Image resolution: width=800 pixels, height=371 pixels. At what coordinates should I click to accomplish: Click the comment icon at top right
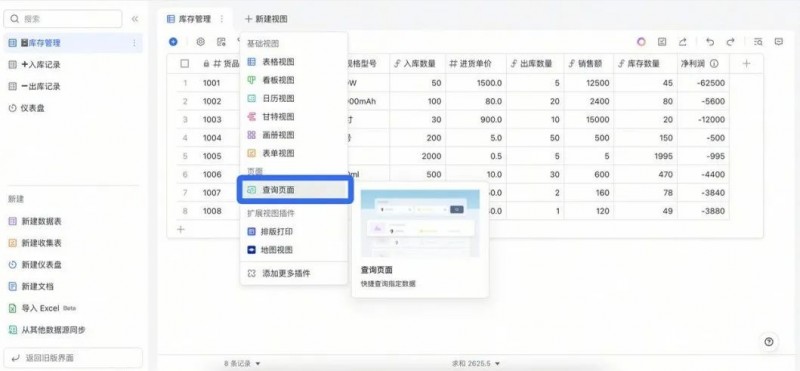pyautogui.click(x=779, y=42)
